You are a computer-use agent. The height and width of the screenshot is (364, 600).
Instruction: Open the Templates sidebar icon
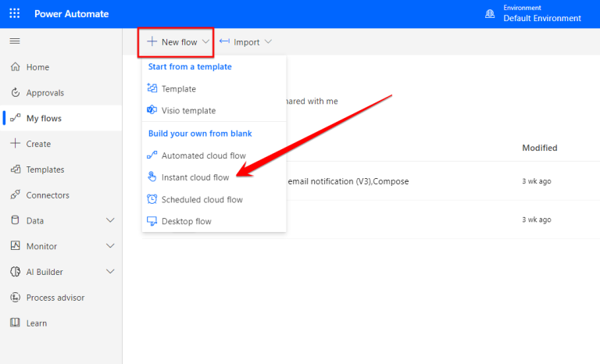click(x=15, y=170)
